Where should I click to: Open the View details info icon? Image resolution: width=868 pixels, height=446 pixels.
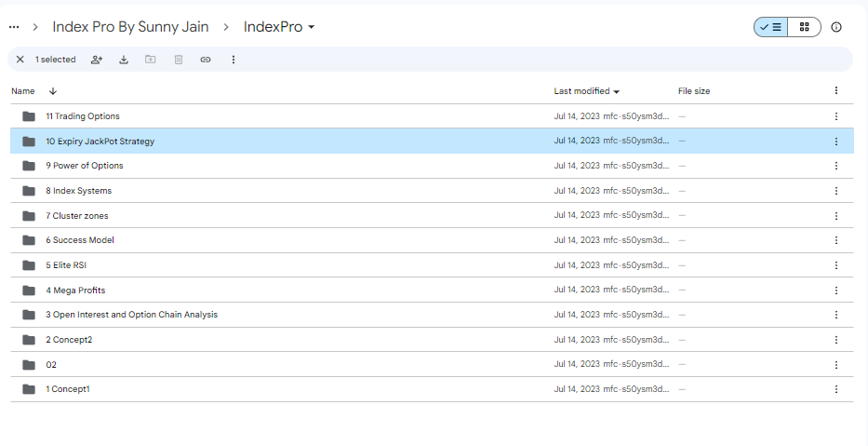[x=836, y=27]
